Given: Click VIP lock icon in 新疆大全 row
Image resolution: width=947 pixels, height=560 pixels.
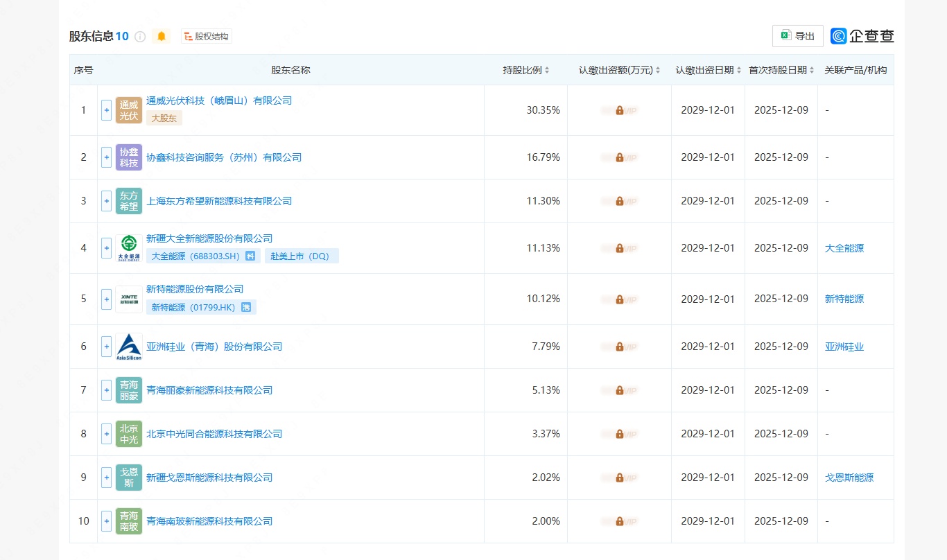Looking at the screenshot, I should coord(619,248).
